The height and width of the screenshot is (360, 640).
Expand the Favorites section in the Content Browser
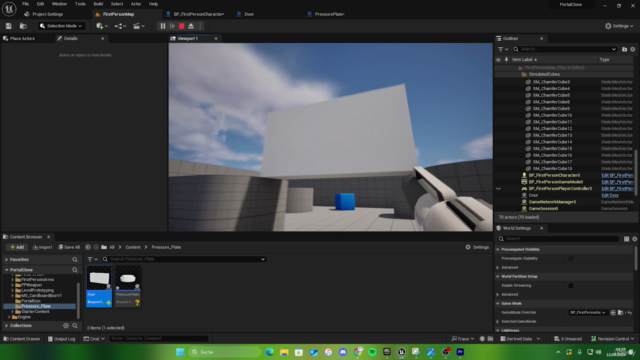7,260
